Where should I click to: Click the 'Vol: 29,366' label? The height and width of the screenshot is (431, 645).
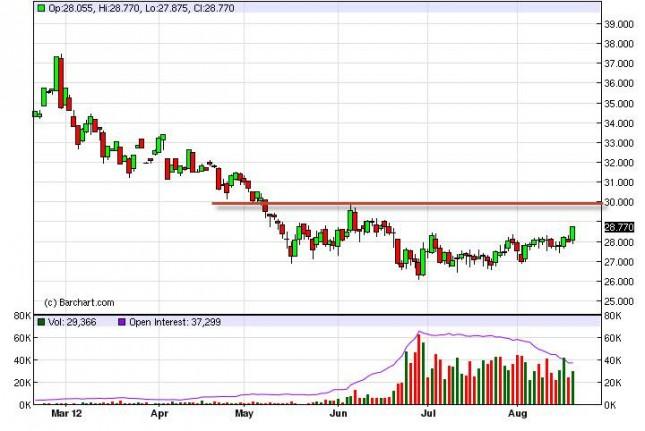pos(72,322)
